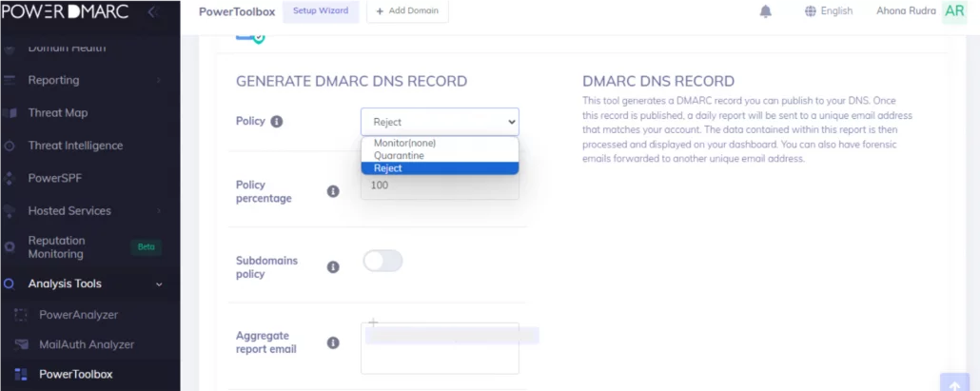The image size is (980, 391).
Task: Open Threat Map menu item
Action: tap(57, 113)
